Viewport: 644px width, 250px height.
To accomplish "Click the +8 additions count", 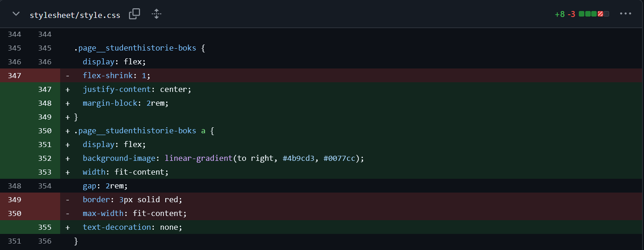I will [560, 14].
